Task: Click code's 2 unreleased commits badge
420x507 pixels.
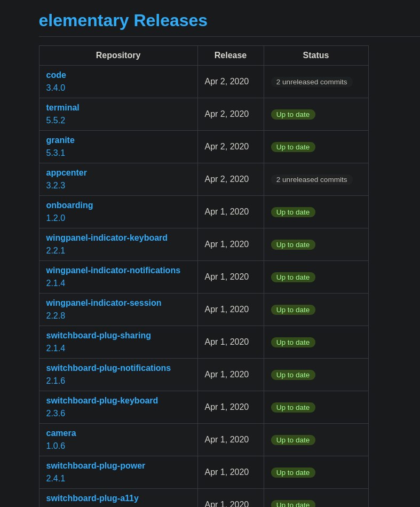Action: tap(312, 82)
